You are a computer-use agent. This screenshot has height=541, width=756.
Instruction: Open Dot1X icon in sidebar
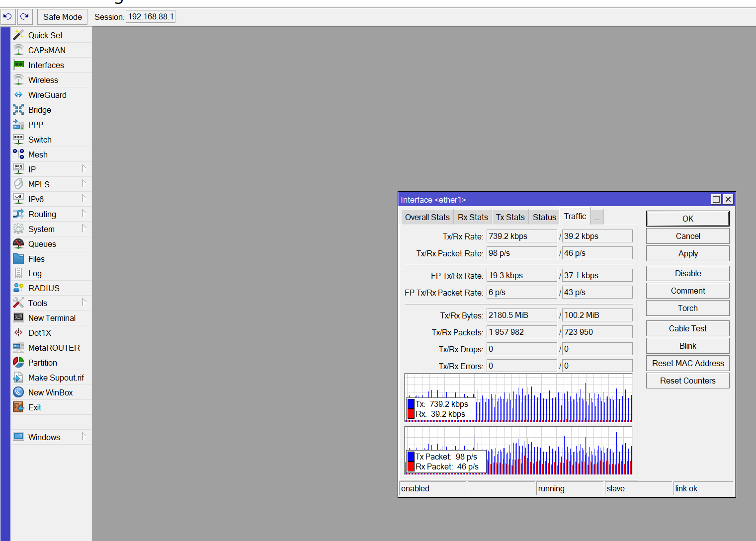tap(18, 333)
